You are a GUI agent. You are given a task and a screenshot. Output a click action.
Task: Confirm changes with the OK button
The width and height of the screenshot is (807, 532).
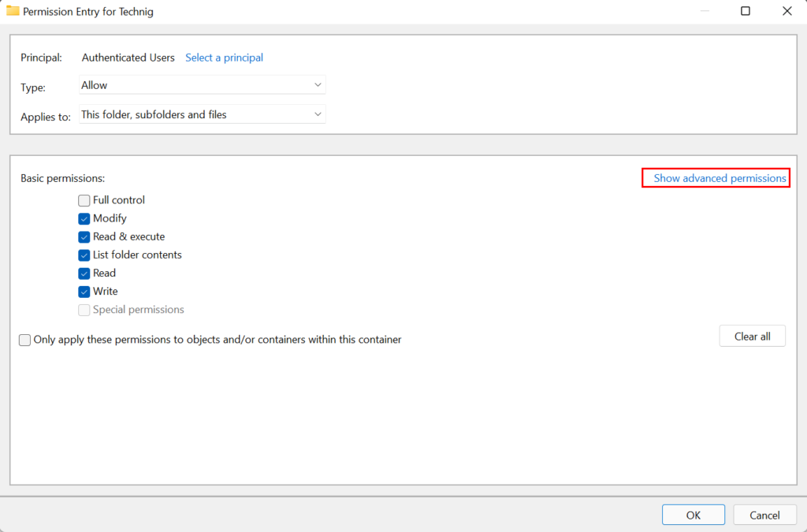[x=693, y=515]
